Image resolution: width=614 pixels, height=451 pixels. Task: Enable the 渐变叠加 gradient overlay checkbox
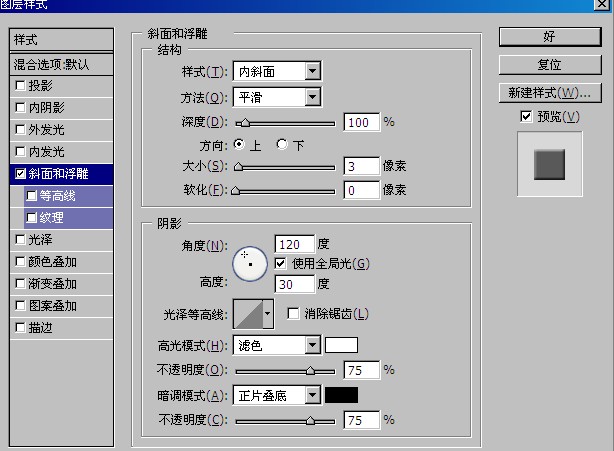pyautogui.click(x=20, y=283)
